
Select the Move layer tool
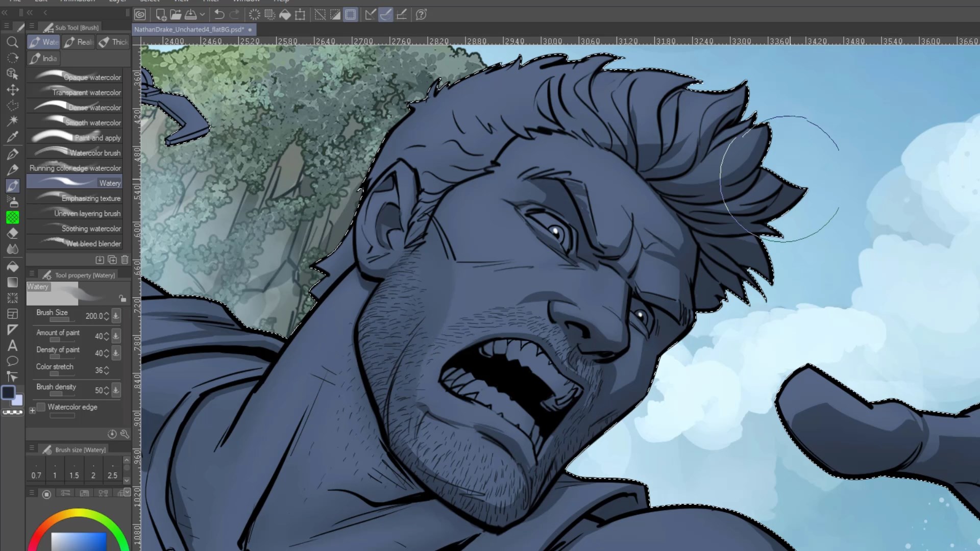coord(12,90)
